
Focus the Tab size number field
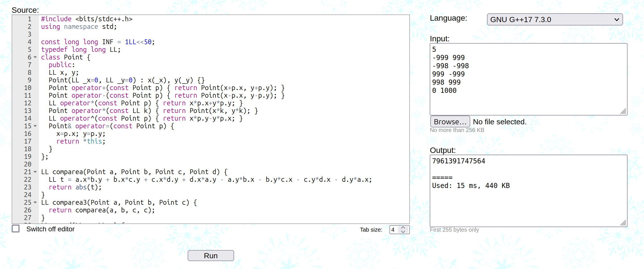click(394, 230)
